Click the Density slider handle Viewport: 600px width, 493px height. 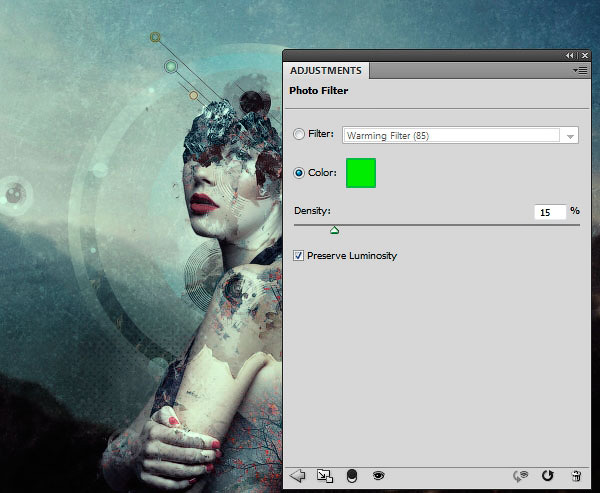[x=334, y=230]
